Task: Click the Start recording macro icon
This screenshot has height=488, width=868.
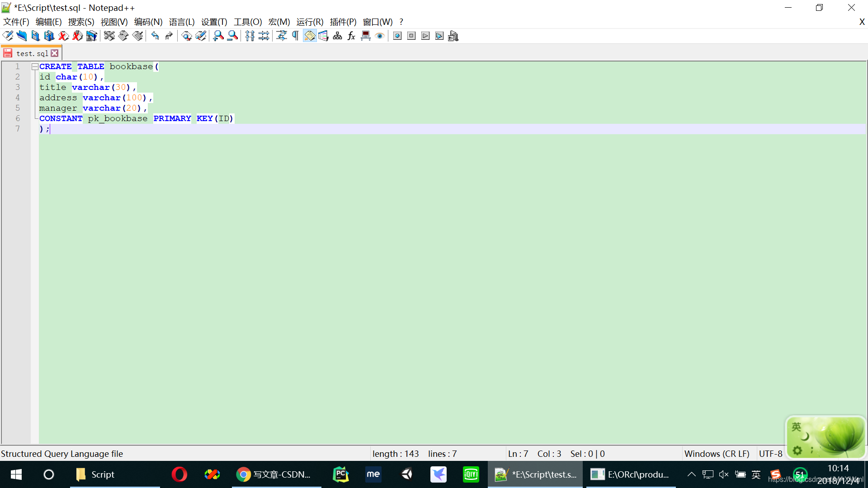Action: 397,36
